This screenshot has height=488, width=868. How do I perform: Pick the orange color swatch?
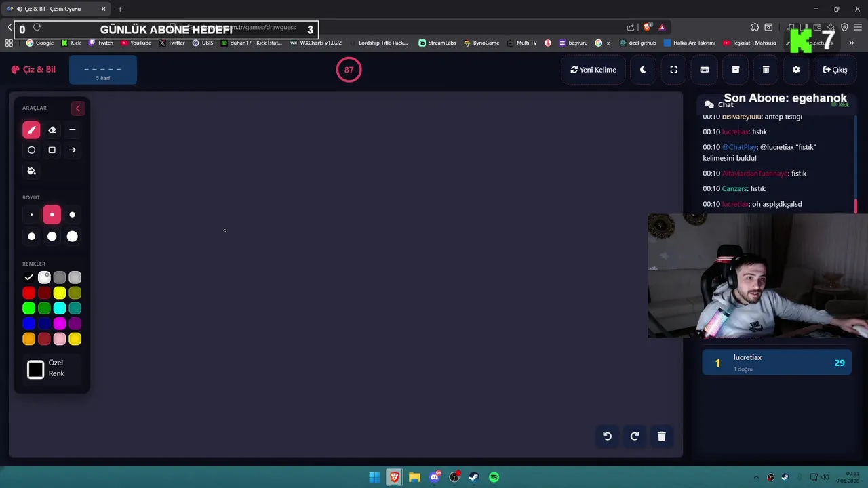pos(28,339)
